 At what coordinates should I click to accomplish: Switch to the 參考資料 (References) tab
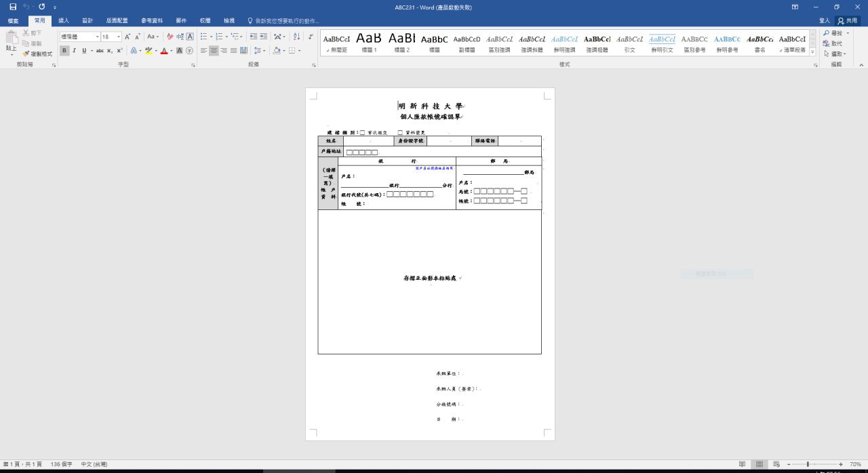click(151, 21)
